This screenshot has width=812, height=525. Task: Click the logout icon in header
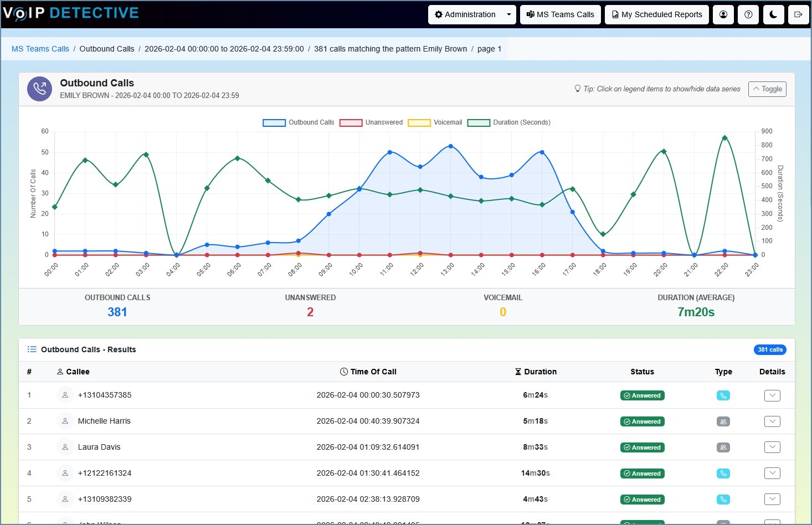(798, 15)
